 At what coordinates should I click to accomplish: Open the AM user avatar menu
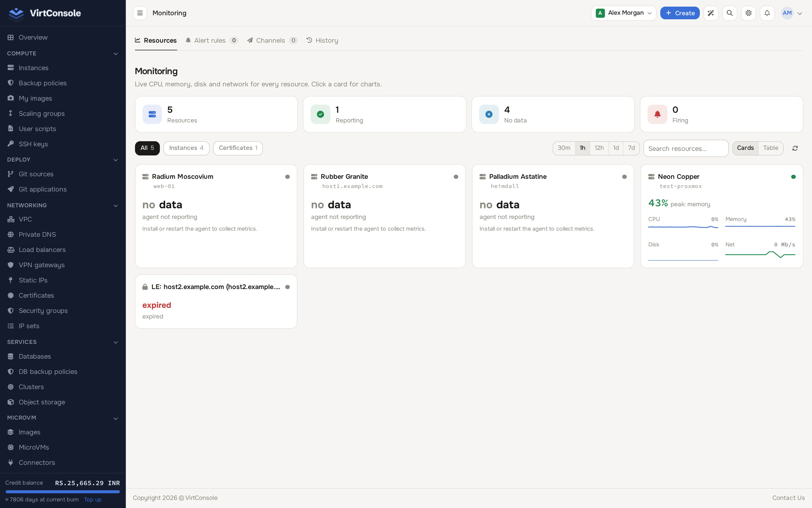792,13
